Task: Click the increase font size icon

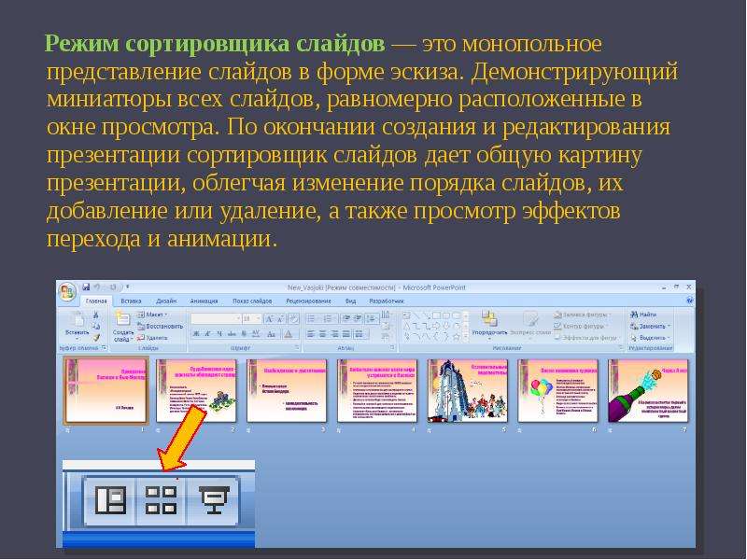Action: point(269,318)
